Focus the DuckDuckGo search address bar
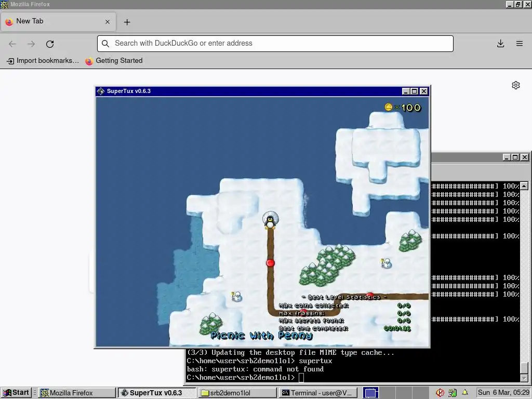Viewport: 532px width, 399px height. pyautogui.click(x=275, y=44)
